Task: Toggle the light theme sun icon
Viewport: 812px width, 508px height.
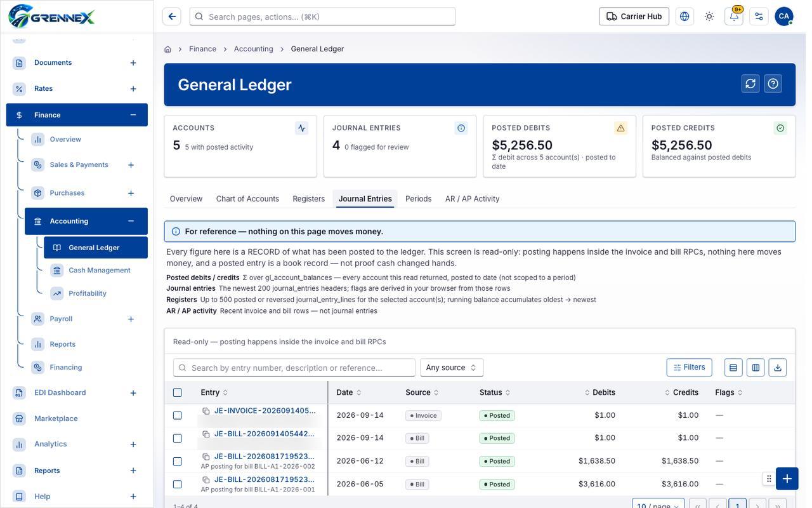Action: (x=709, y=17)
